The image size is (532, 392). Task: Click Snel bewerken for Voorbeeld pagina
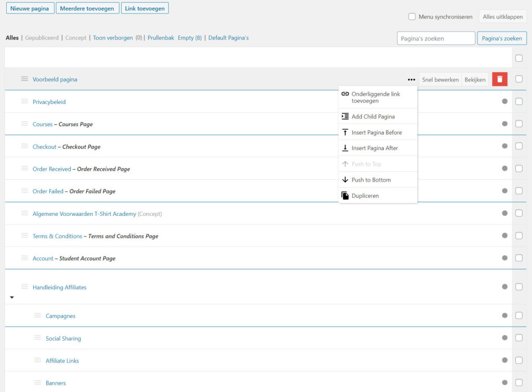[440, 79]
